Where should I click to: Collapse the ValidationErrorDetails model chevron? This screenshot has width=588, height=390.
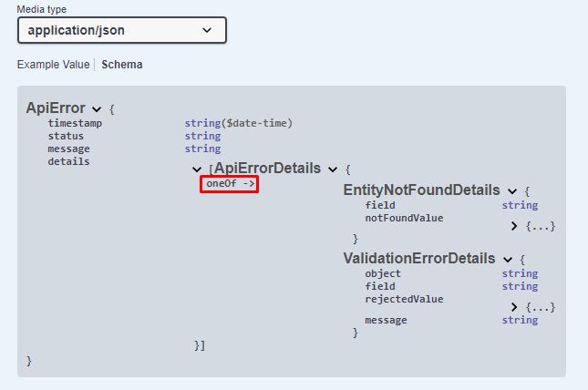point(508,260)
